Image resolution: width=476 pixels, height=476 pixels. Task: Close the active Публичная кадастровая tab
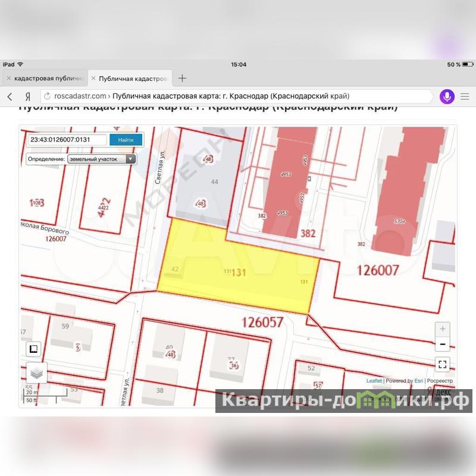pyautogui.click(x=93, y=79)
